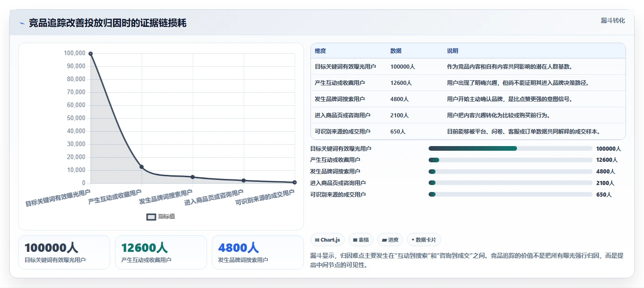The height and width of the screenshot is (288, 644).
Task: Select the table cell 发生品牌词搜索用户
Action: point(340,99)
